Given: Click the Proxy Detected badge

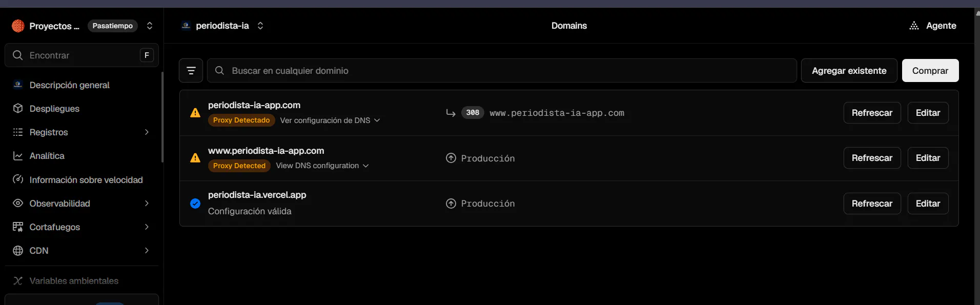Looking at the screenshot, I should [239, 166].
